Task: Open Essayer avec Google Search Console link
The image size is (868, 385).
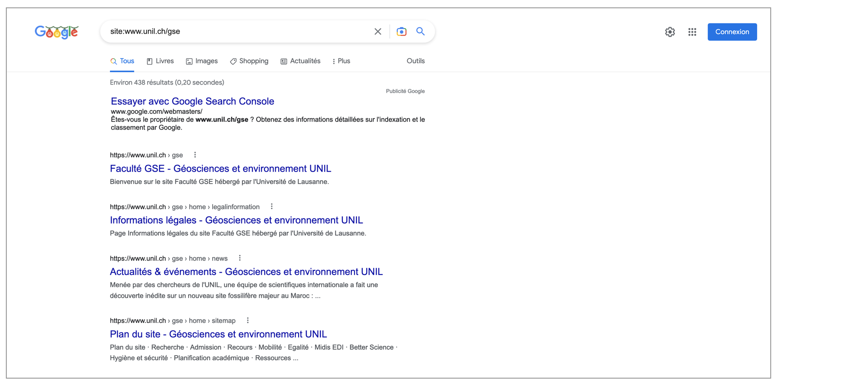Action: (192, 101)
